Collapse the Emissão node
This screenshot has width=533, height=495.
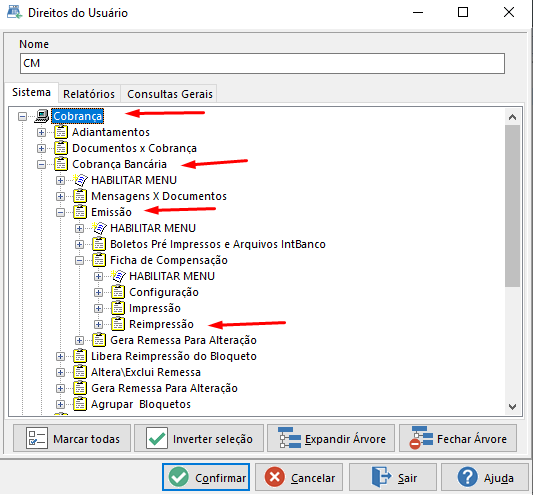(x=61, y=212)
